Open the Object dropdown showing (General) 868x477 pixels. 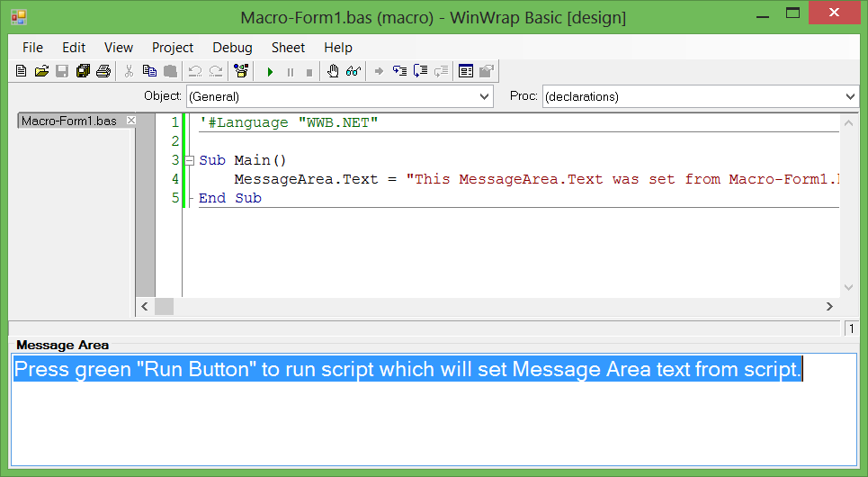coord(339,96)
